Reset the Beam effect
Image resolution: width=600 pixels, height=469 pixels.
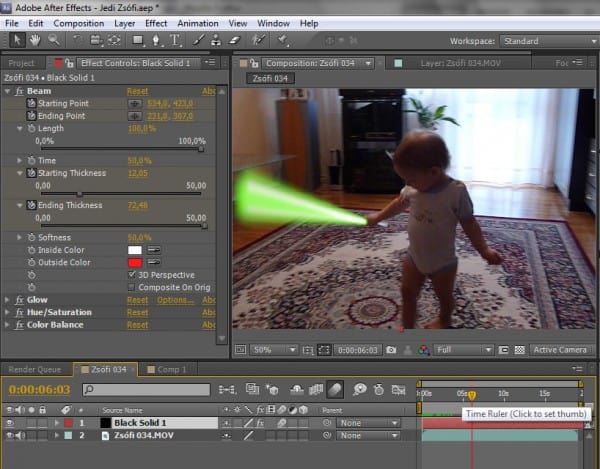coord(137,91)
